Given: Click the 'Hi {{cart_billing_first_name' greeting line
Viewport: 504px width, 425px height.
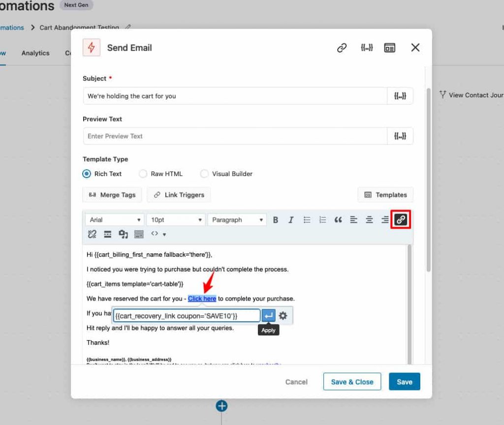Looking at the screenshot, I should click(150, 255).
